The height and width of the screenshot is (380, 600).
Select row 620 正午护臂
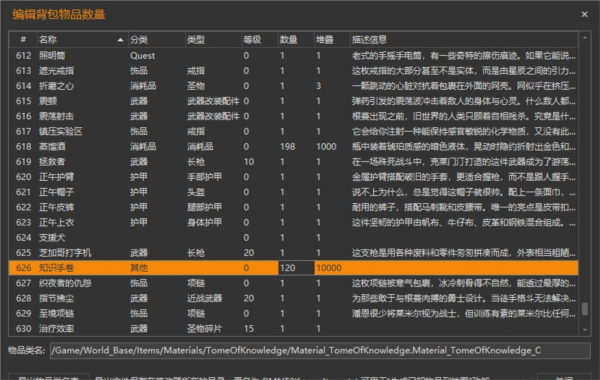293,177
